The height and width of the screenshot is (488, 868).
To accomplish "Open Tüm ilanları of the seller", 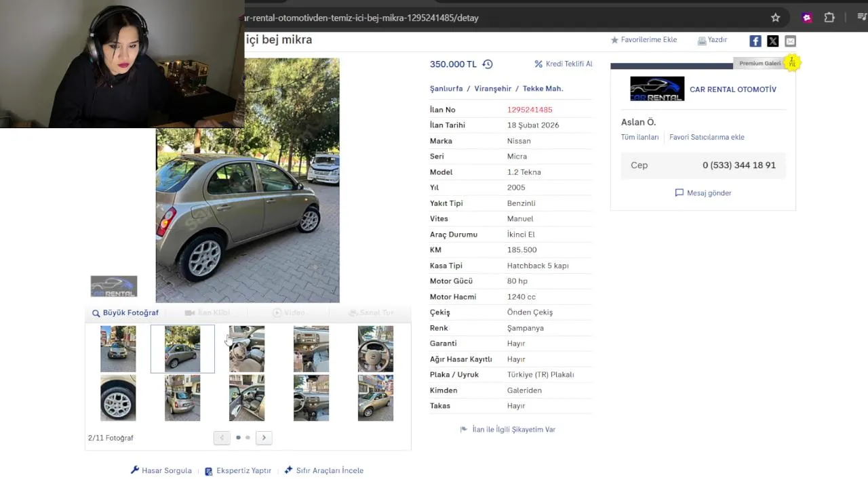I will (x=639, y=137).
